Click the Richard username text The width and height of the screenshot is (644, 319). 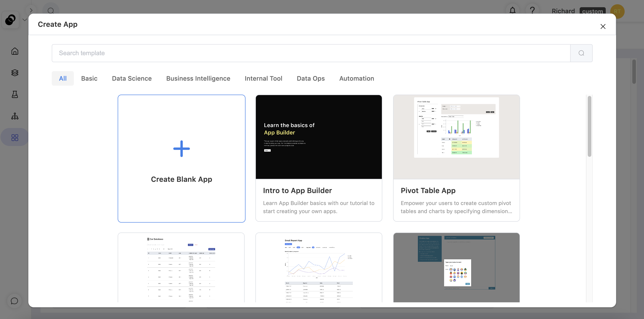pyautogui.click(x=563, y=11)
